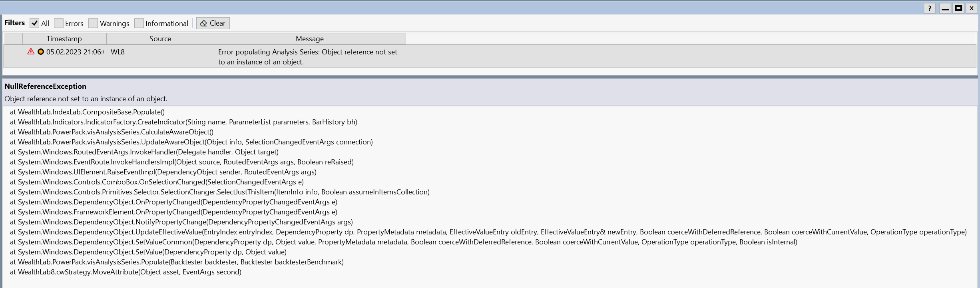Screen dimensions: 980x288
Task: Click the cwStrategy.MoveAttribute stack trace line
Action: click(125, 272)
